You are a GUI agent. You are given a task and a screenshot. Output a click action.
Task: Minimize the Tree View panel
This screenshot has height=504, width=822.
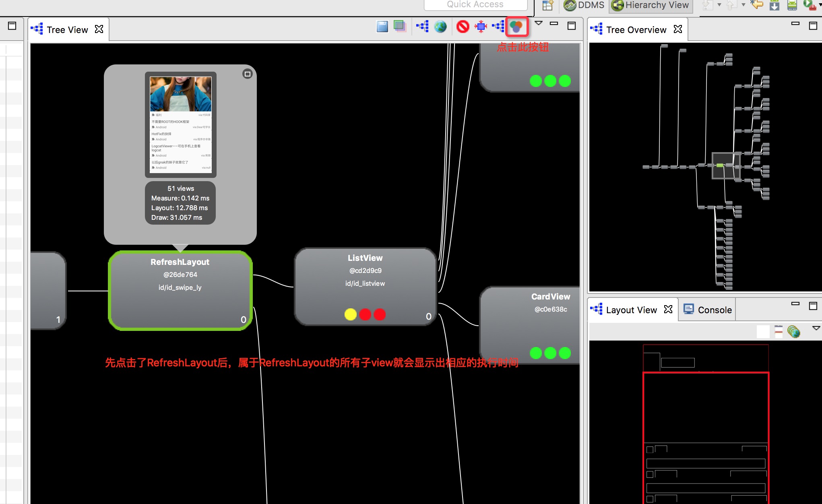point(554,23)
